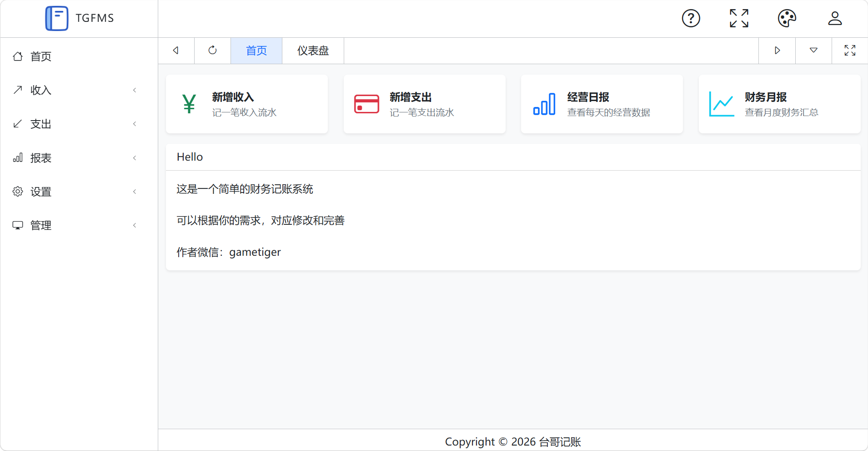Expand the 管理 sidebar menu chevron
Viewport: 868px width, 451px height.
[135, 225]
